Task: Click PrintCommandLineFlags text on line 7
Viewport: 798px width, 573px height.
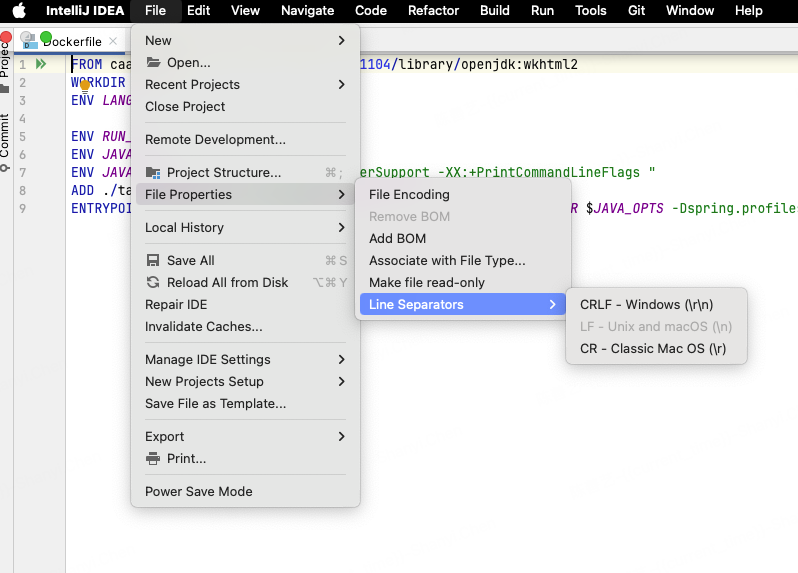Action: coord(558,172)
